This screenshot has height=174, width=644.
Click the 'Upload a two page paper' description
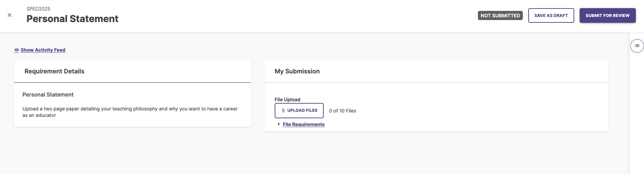coord(130,112)
